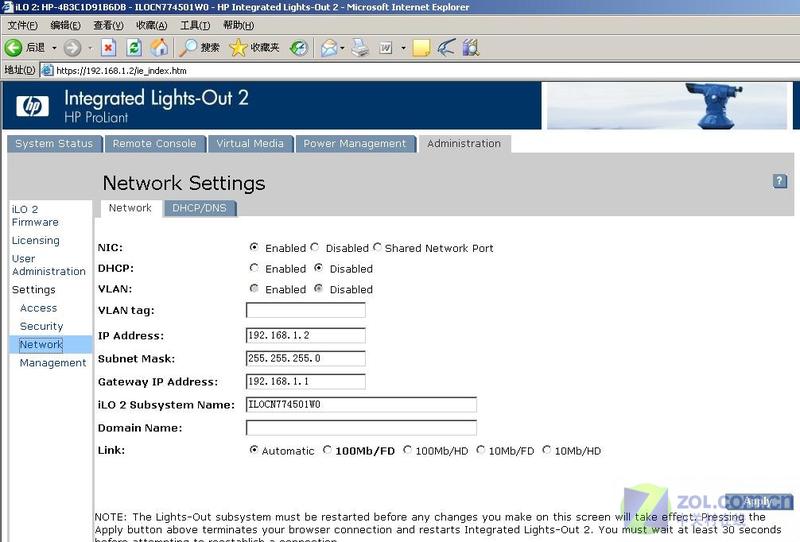Click the IE Back arrow button
This screenshot has width=800, height=542.
click(x=13, y=48)
